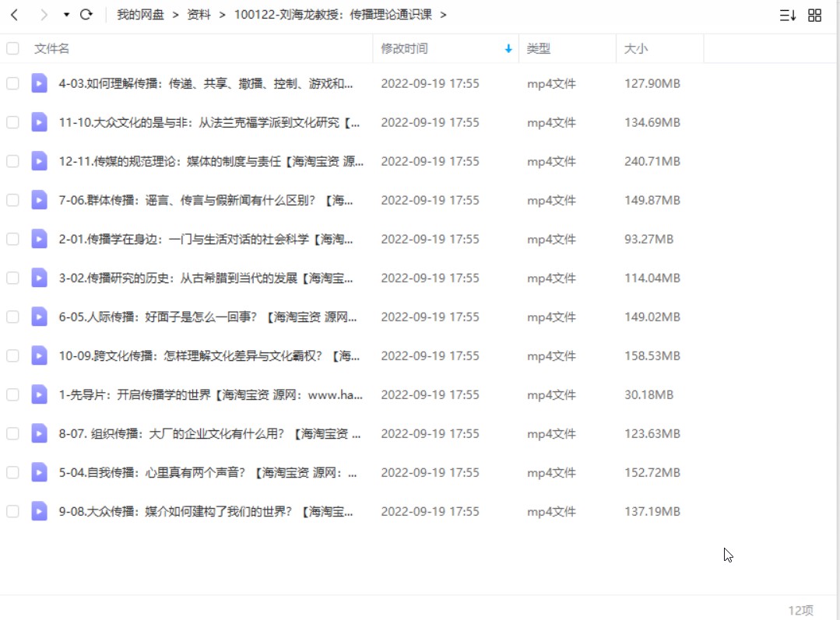840x620 pixels.
Task: Click video icon of 12-11.传媒的规范理论
Action: (39, 161)
